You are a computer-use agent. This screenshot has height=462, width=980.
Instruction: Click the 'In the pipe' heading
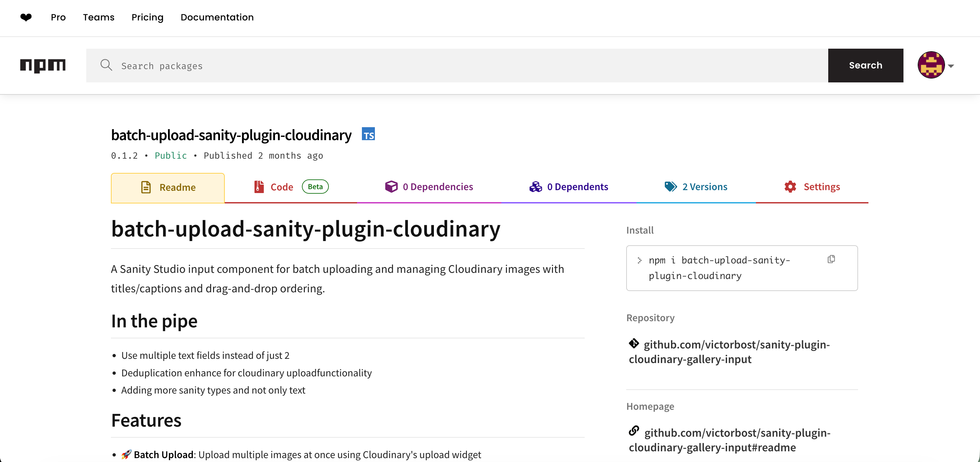coord(154,321)
